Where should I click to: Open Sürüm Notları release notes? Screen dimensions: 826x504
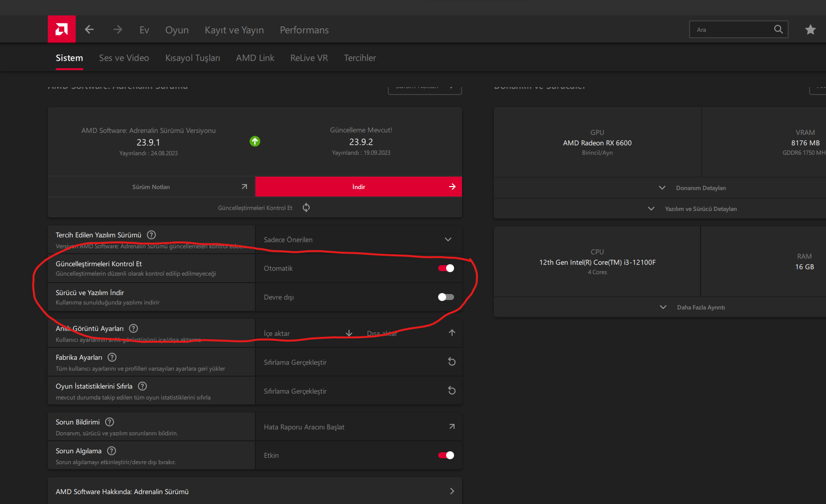[151, 187]
